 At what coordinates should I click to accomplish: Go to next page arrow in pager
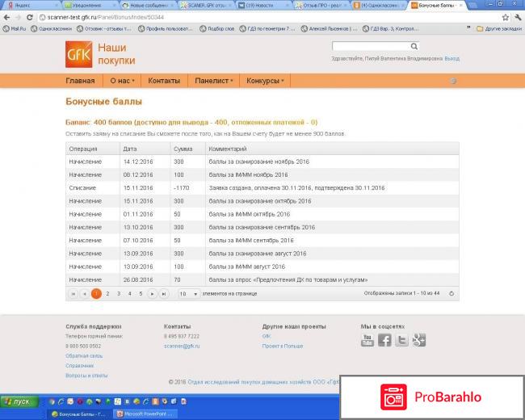pos(152,294)
